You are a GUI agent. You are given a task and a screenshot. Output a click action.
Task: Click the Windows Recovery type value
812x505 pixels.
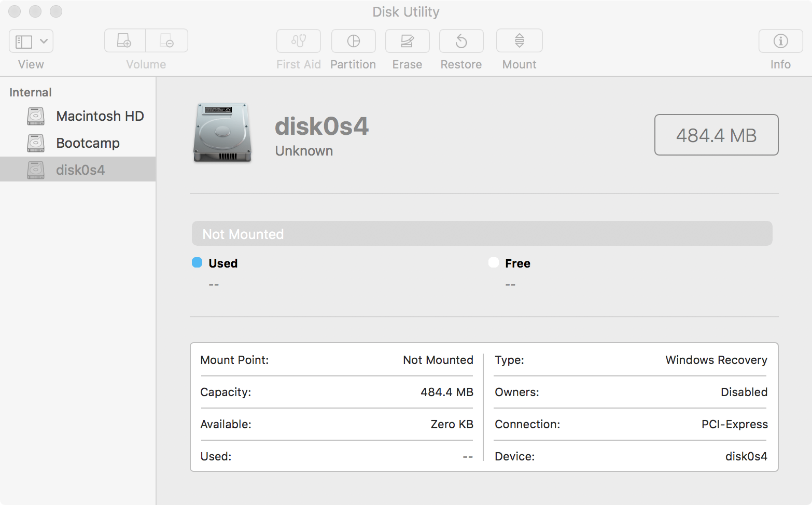coord(716,360)
